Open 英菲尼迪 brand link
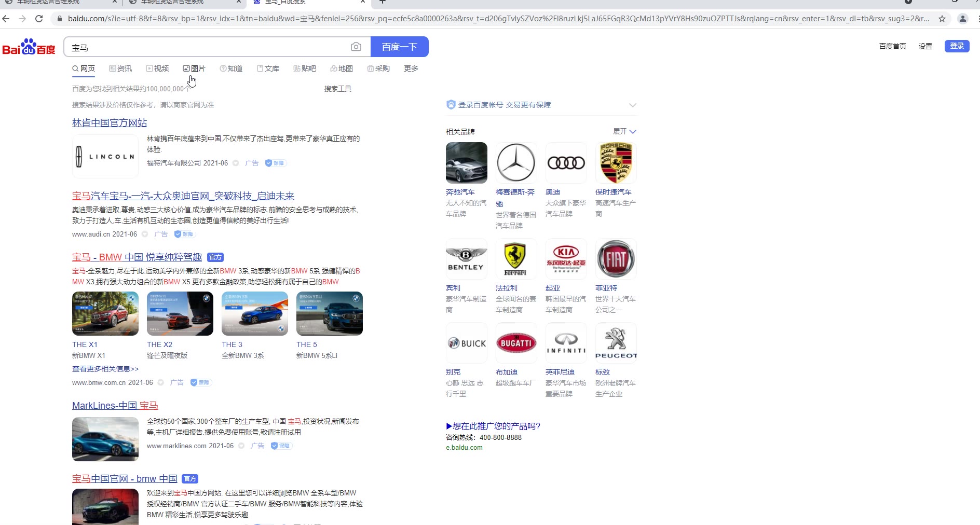The image size is (980, 525). (x=560, y=372)
